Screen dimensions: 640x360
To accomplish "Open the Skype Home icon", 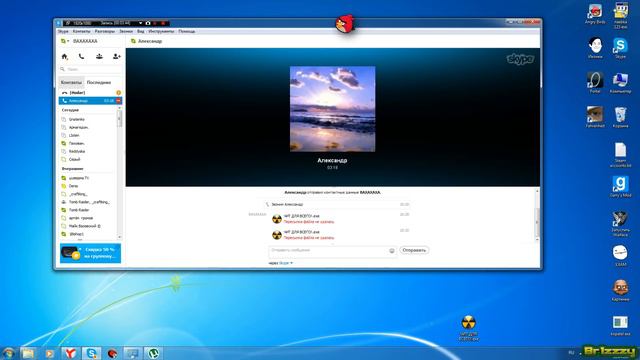I will click(x=64, y=56).
